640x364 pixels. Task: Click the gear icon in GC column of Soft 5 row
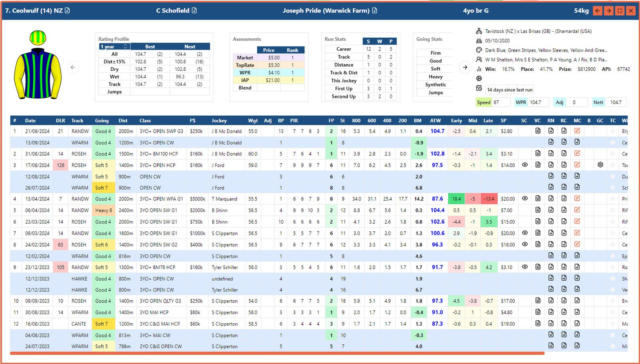pyautogui.click(x=600, y=164)
